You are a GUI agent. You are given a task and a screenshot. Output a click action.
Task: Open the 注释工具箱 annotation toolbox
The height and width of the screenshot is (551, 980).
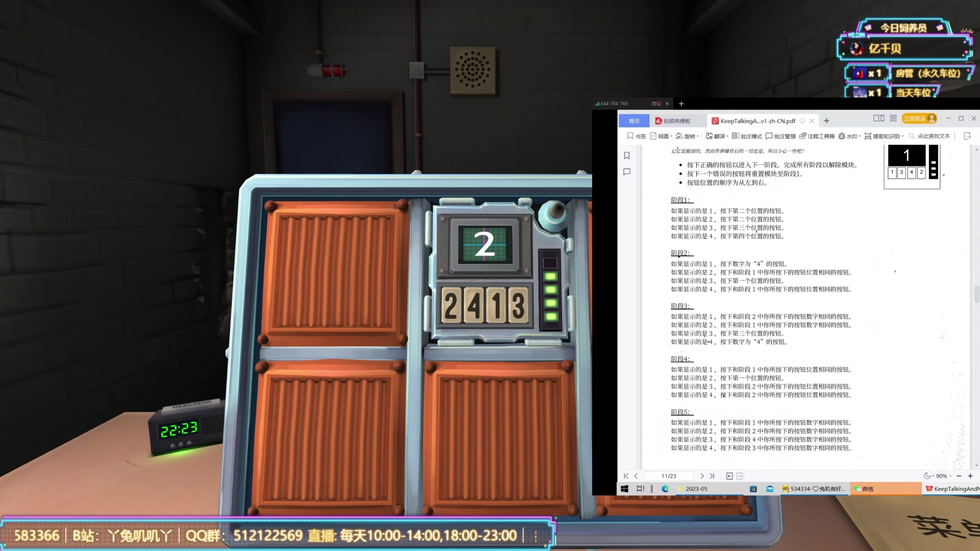pyautogui.click(x=817, y=136)
